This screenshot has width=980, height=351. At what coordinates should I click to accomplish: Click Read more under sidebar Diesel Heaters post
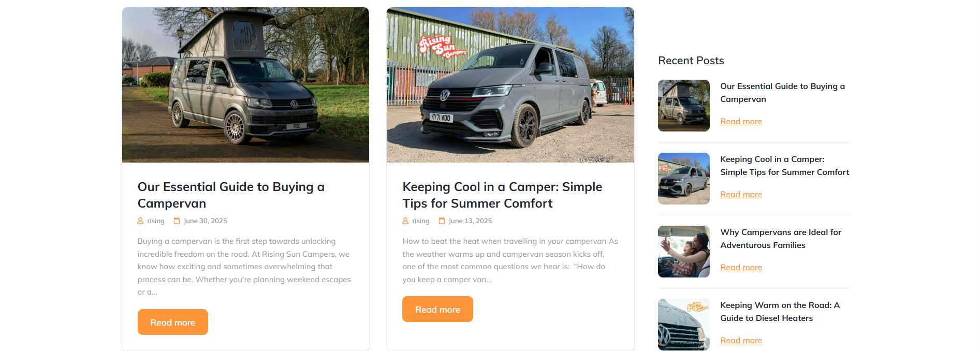coord(741,341)
